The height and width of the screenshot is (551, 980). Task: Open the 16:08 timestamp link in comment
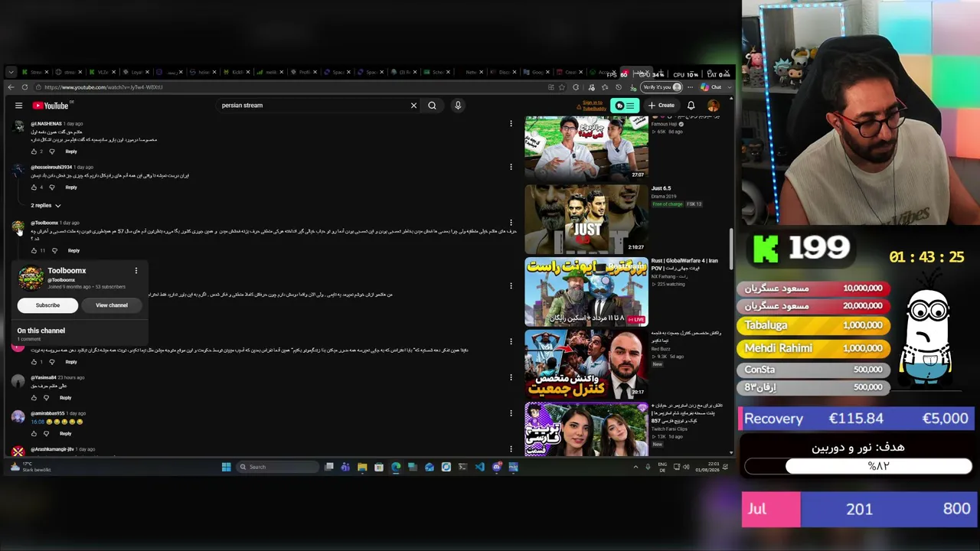click(x=38, y=422)
